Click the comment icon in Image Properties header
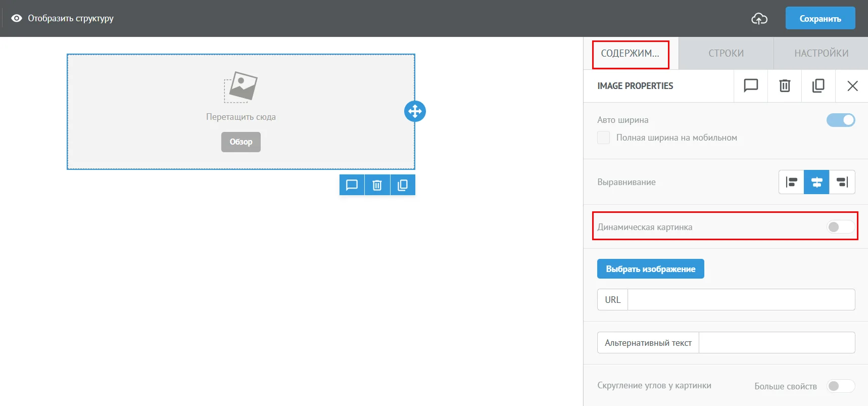868x406 pixels. click(751, 86)
